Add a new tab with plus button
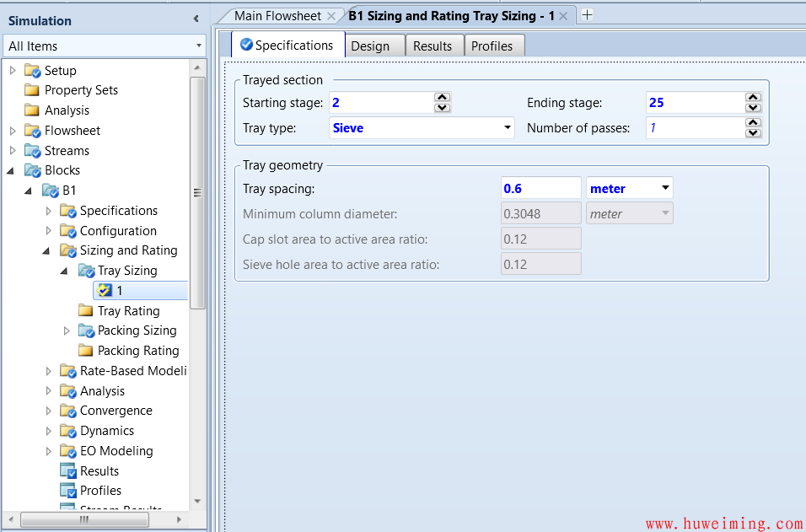Screen dimensions: 806x532 (588, 15)
